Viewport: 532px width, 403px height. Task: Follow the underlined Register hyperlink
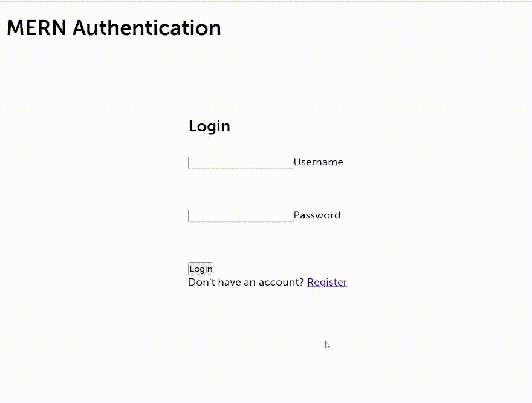(x=327, y=283)
